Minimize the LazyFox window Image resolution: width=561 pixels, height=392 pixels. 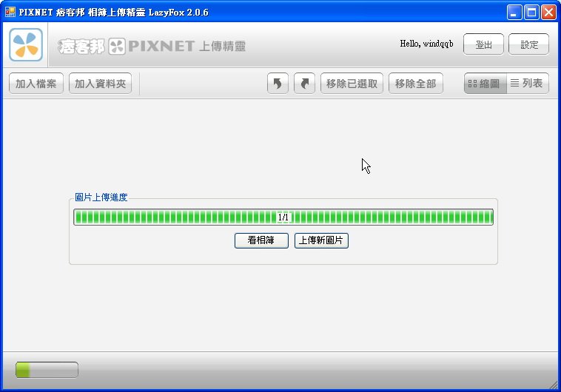click(x=514, y=12)
